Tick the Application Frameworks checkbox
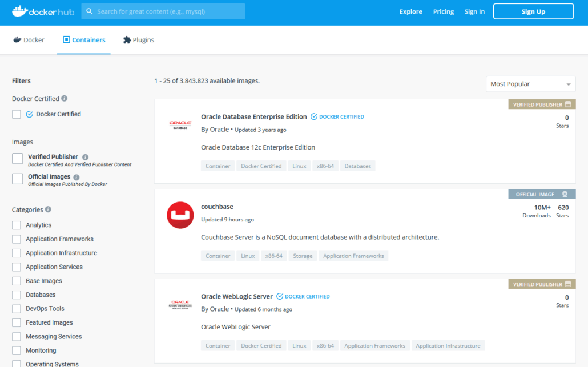This screenshot has width=588, height=367. coord(17,239)
